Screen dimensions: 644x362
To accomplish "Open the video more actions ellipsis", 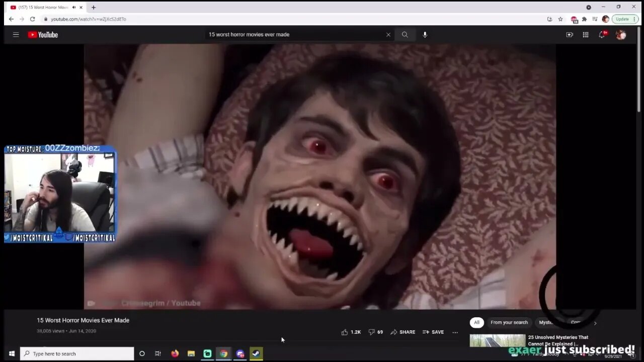I will [x=455, y=332].
